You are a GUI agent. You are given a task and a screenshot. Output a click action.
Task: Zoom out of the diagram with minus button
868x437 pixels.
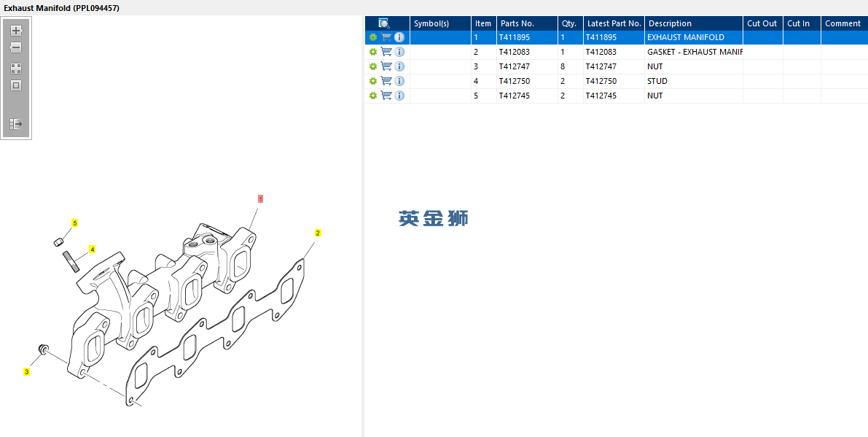point(16,47)
